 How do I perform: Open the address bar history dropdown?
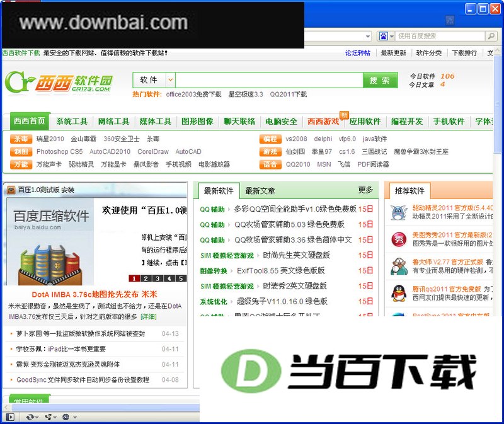pos(368,36)
